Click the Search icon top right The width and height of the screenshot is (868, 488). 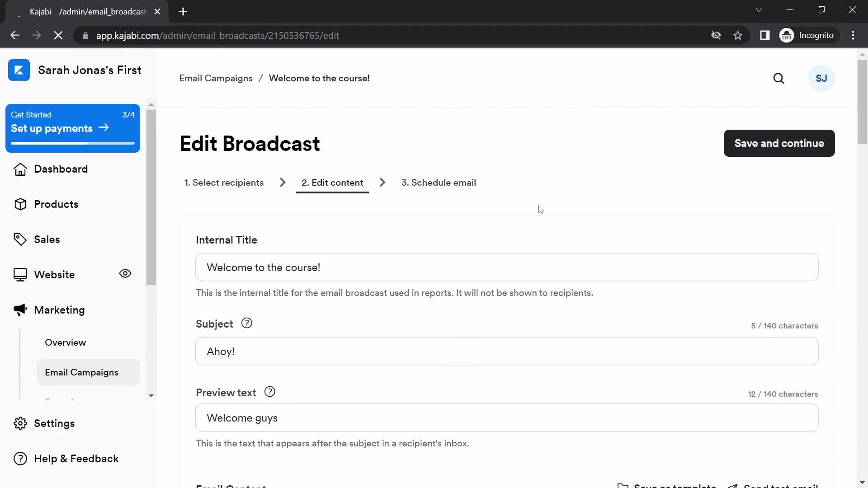[779, 78]
